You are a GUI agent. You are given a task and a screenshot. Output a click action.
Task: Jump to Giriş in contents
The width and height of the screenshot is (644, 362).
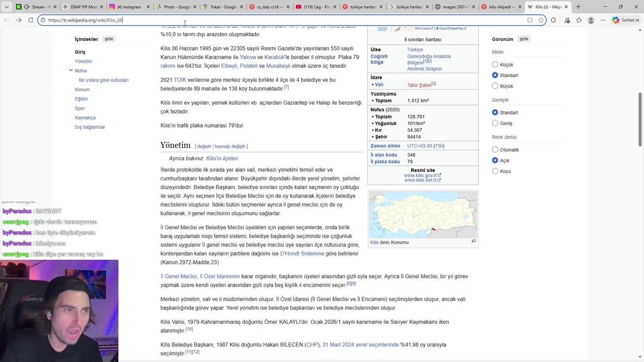(80, 52)
